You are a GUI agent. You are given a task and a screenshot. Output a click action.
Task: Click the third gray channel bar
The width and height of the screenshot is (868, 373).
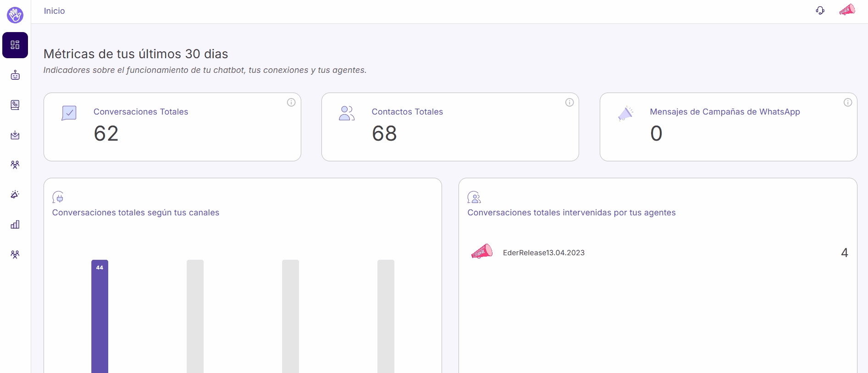coord(290,316)
